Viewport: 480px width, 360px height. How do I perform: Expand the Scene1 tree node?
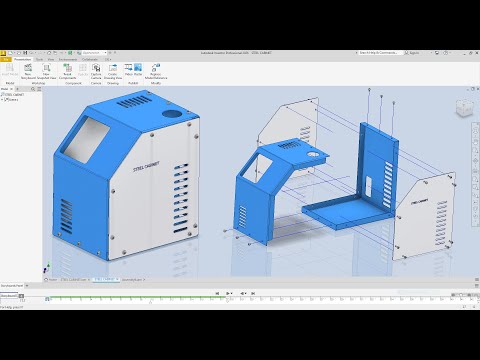coord(2,99)
